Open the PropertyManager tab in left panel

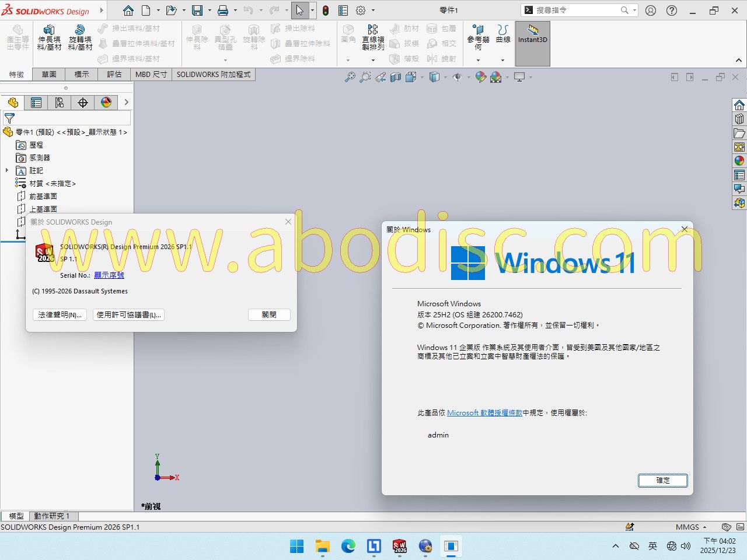36,103
